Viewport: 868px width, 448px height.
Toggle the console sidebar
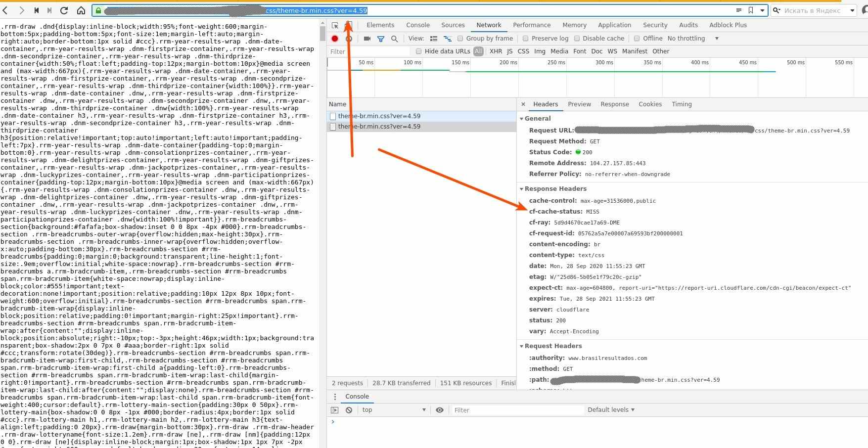pos(335,410)
